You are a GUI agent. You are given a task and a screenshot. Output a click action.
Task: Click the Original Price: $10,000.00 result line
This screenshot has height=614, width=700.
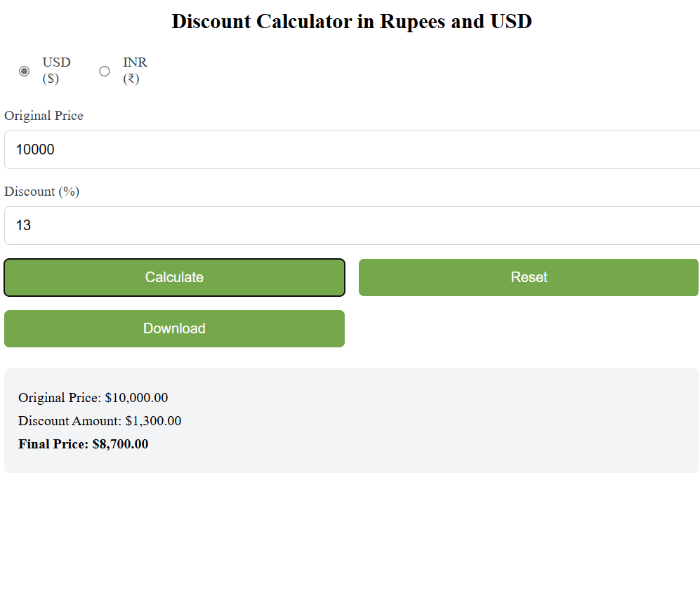[93, 397]
